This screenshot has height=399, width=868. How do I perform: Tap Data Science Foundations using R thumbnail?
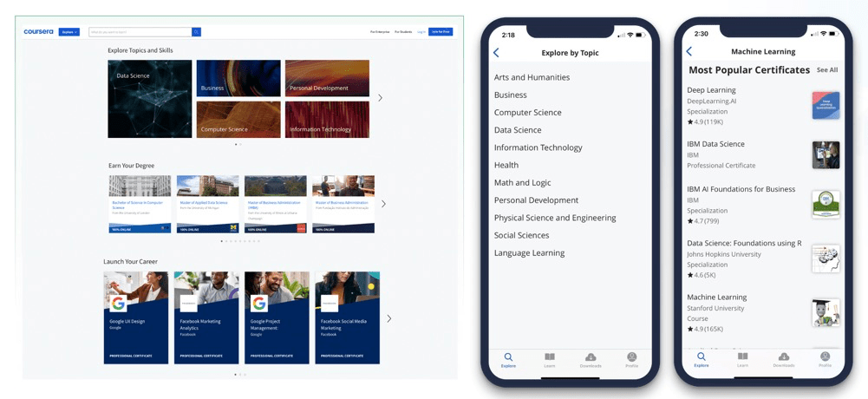point(826,258)
